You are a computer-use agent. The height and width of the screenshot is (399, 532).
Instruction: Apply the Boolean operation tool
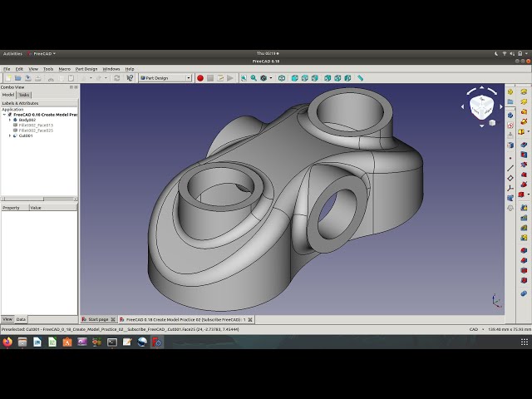[x=524, y=293]
